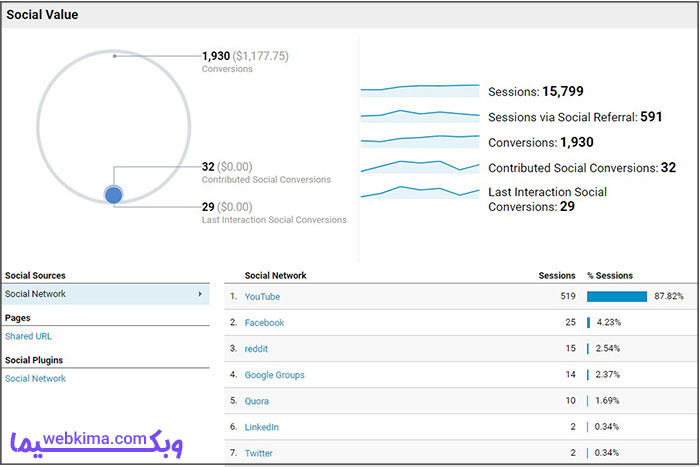Click the 'Social Network' column header
This screenshot has width=700, height=467.
coord(275,275)
